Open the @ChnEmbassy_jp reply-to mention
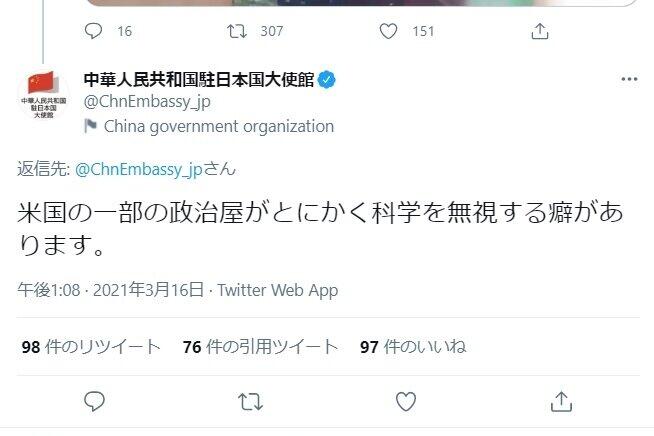Viewport: 654px width, 436px height. pos(139,169)
